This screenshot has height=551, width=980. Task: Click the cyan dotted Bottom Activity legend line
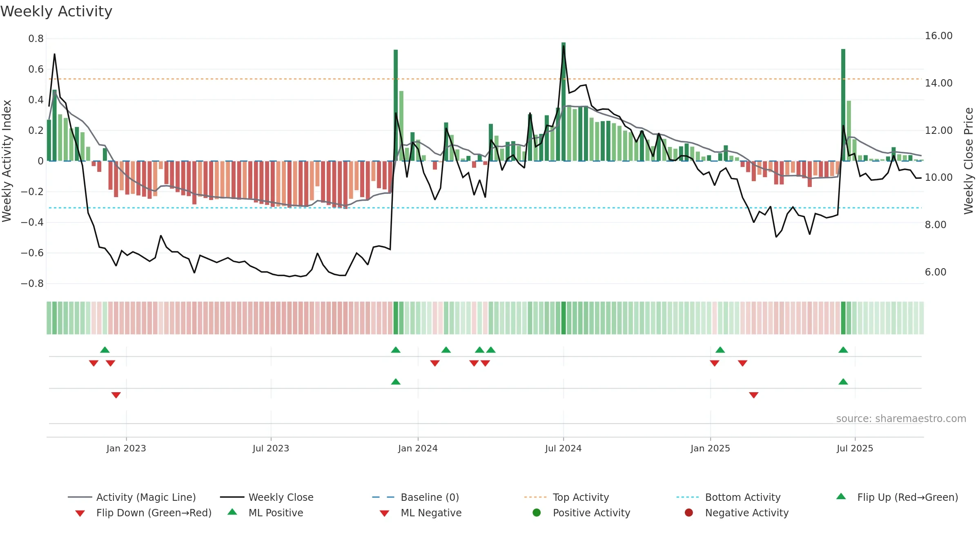click(x=688, y=497)
